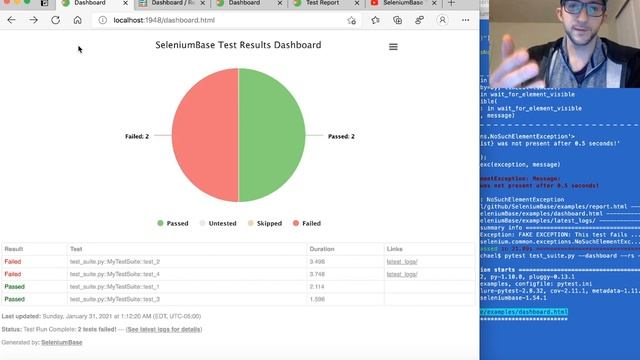Image resolution: width=640 pixels, height=360 pixels.
Task: Click the Passed: 2 chart label
Action: (341, 136)
